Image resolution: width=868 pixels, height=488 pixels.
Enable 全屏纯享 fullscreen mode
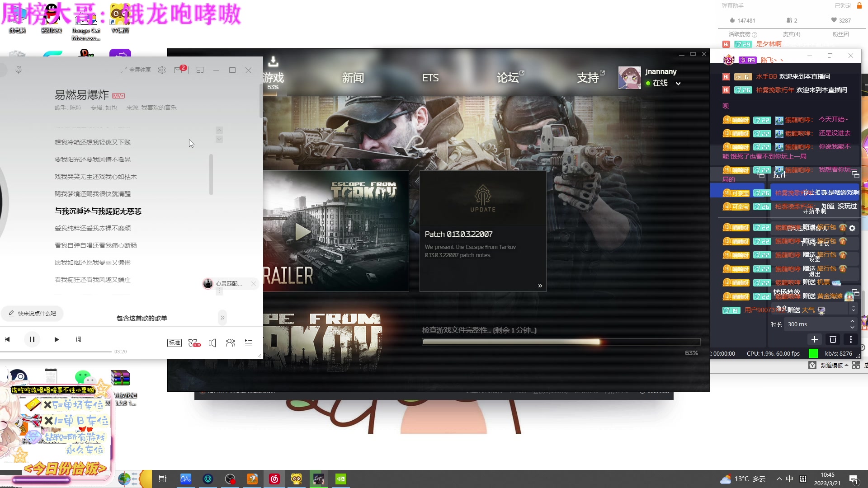coord(136,70)
